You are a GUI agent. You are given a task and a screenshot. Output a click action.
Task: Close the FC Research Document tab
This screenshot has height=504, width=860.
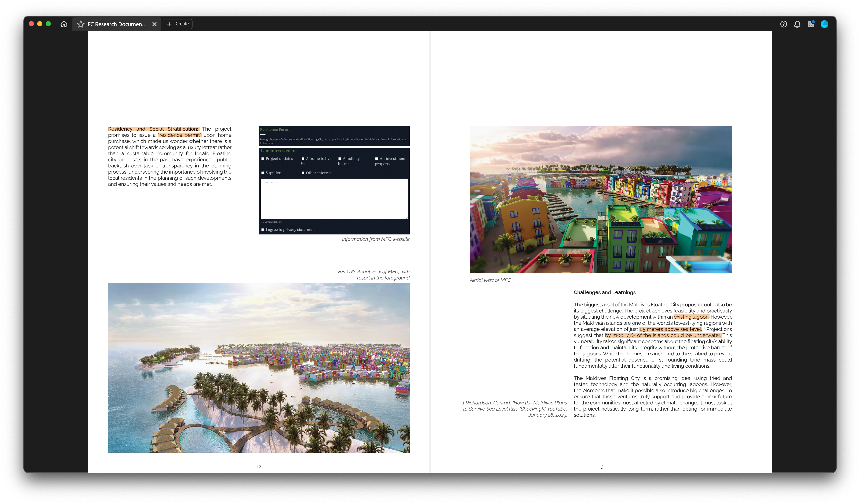pyautogui.click(x=154, y=24)
